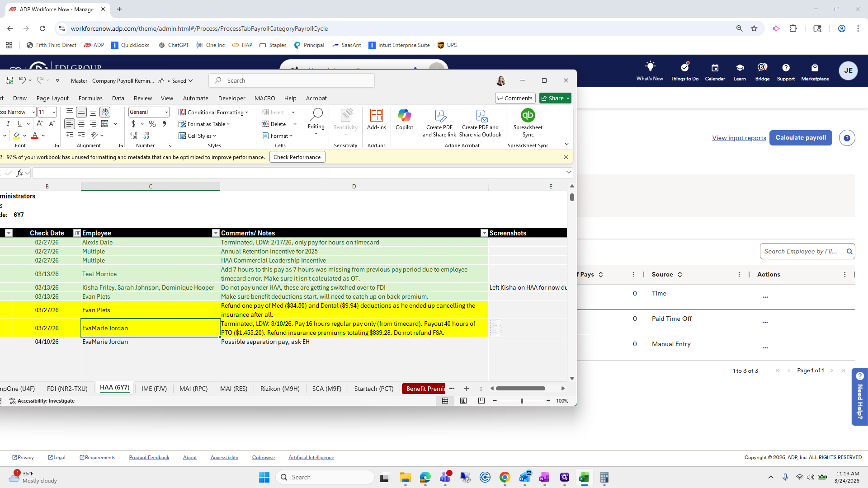Open Employee column filter dropdown
Image resolution: width=868 pixels, height=488 pixels.
pyautogui.click(x=216, y=233)
